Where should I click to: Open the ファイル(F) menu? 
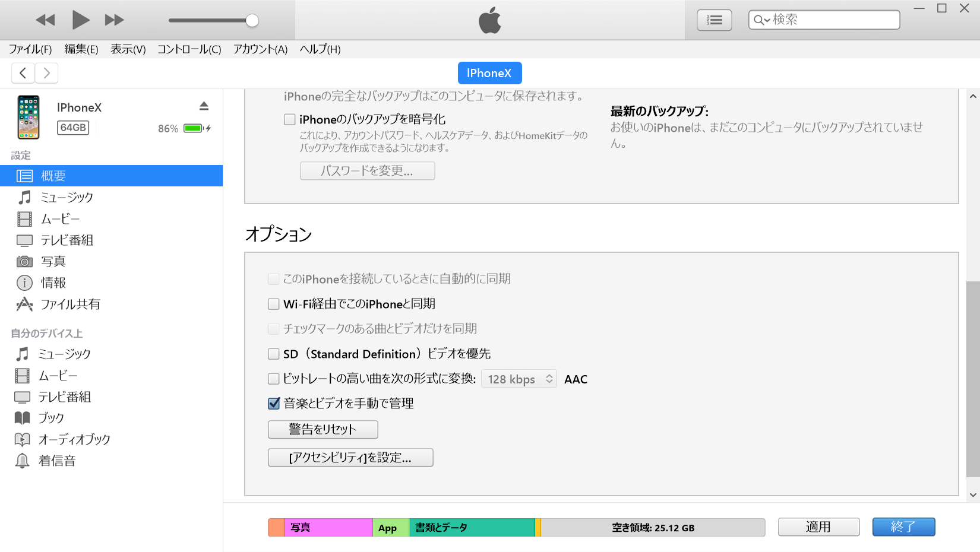click(x=30, y=49)
